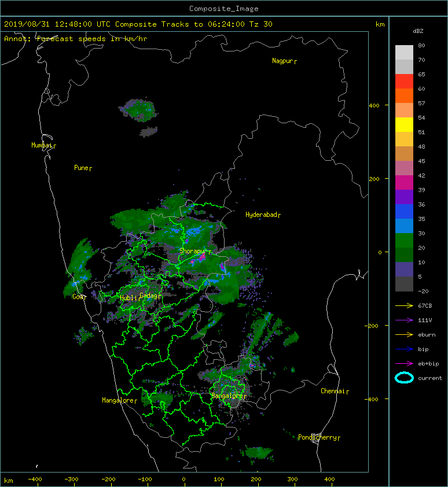This screenshot has width=448, height=487.
Task: Click the 'current' legend label text
Action: [430, 378]
